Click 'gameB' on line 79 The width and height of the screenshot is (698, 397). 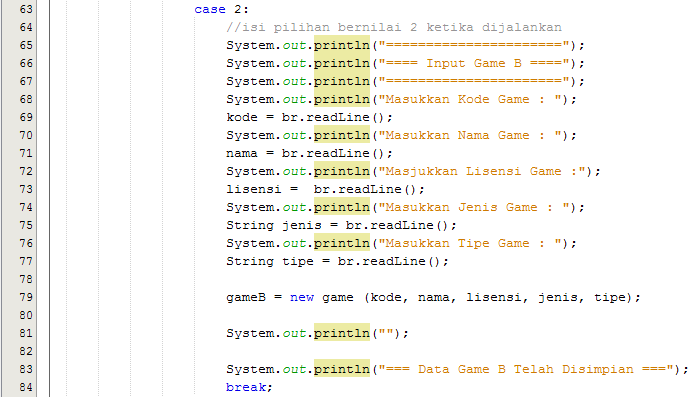[x=246, y=297]
